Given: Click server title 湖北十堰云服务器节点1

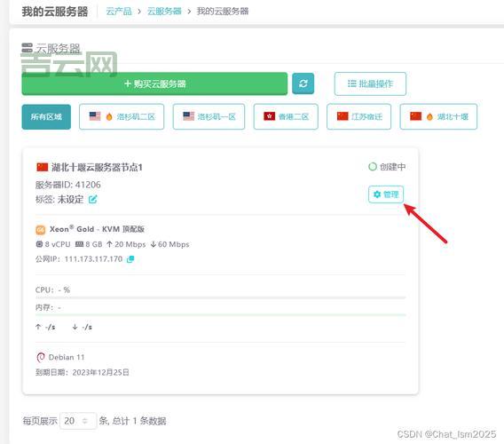Looking at the screenshot, I should click(97, 167).
